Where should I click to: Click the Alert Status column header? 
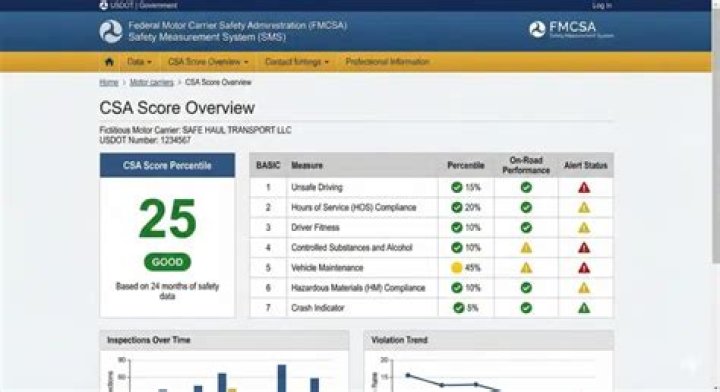point(585,165)
